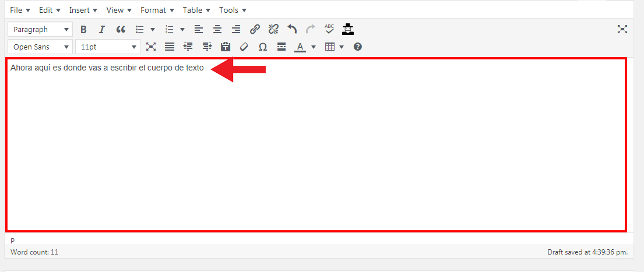The image size is (644, 272).
Task: Open the keyboard shortcuts help icon
Action: tap(358, 47)
